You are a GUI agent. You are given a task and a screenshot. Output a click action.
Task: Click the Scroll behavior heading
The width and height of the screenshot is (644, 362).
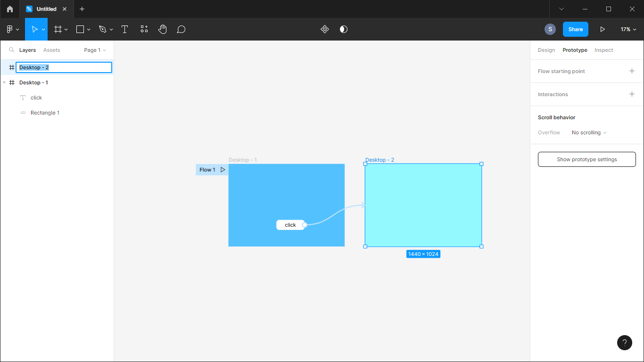[556, 117]
